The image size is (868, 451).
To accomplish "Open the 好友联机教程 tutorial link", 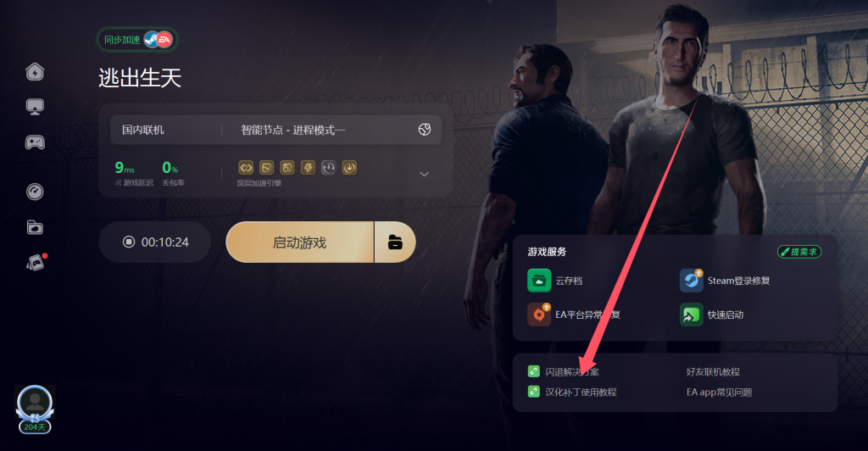I will [713, 372].
